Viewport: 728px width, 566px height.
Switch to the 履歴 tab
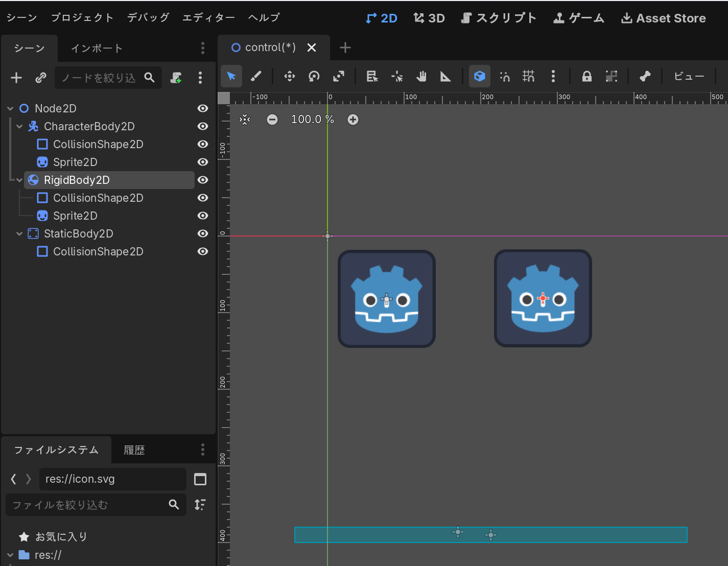click(134, 450)
